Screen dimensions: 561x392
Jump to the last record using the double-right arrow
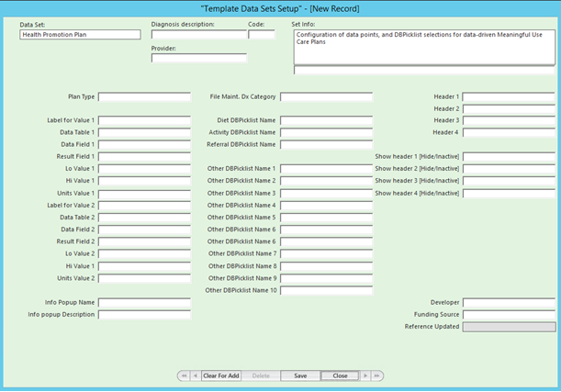376,375
